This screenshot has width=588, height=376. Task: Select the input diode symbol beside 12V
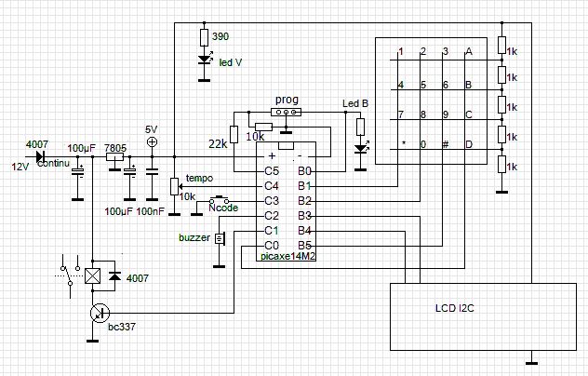coord(41,156)
